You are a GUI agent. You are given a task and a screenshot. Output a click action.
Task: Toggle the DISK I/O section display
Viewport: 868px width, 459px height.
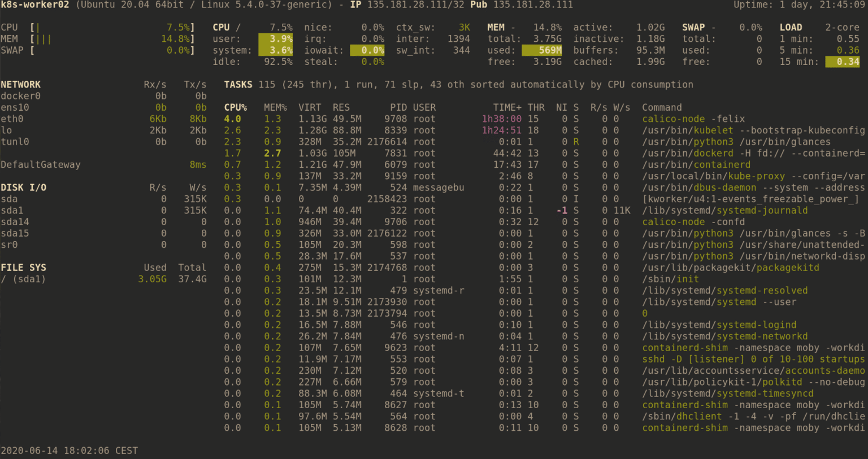[x=23, y=187]
